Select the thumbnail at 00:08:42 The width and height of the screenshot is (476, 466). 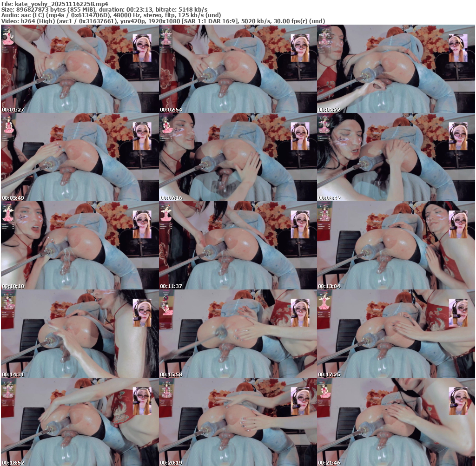[x=396, y=158]
